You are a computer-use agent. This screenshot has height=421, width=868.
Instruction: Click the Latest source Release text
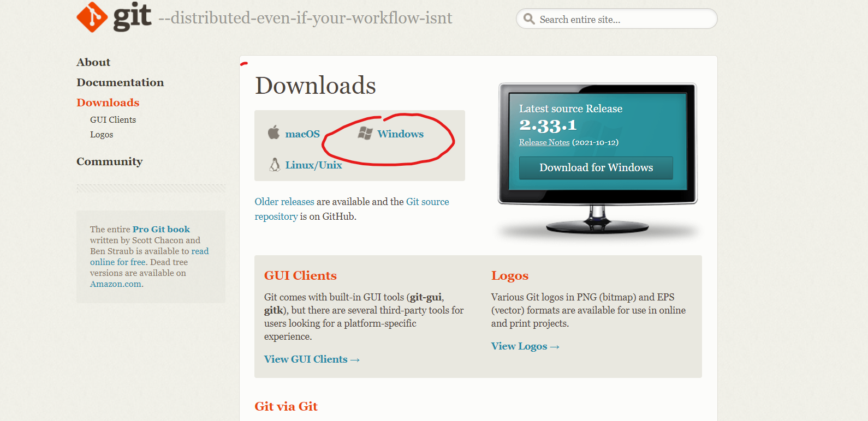tap(570, 109)
